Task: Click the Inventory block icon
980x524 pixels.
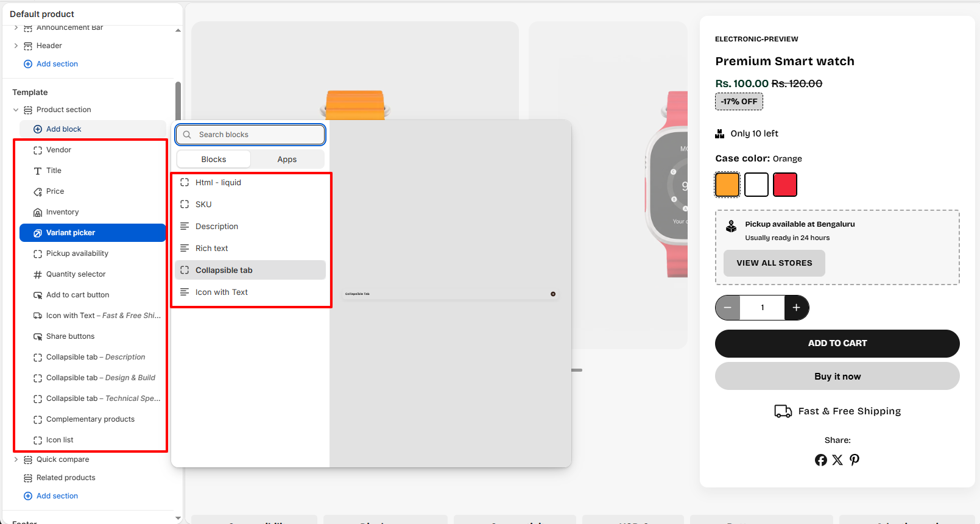Action: pyautogui.click(x=38, y=212)
